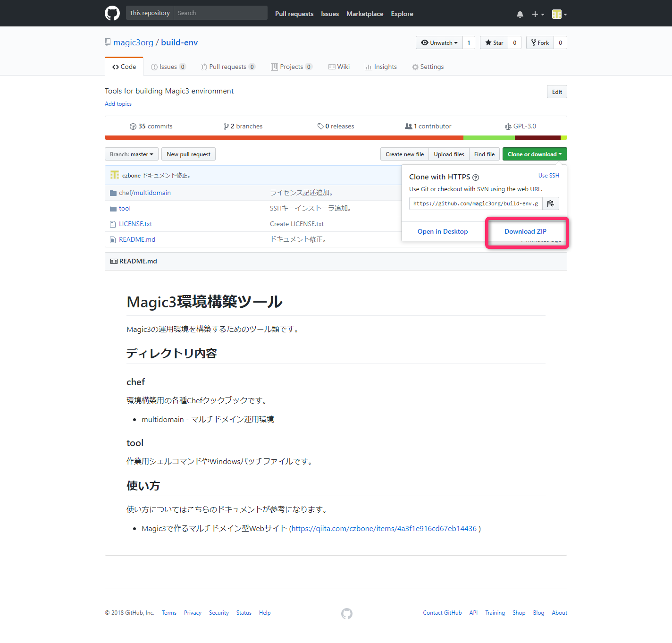Open the magic3org organization link
Screen dimensions: 672x643
pyautogui.click(x=133, y=42)
